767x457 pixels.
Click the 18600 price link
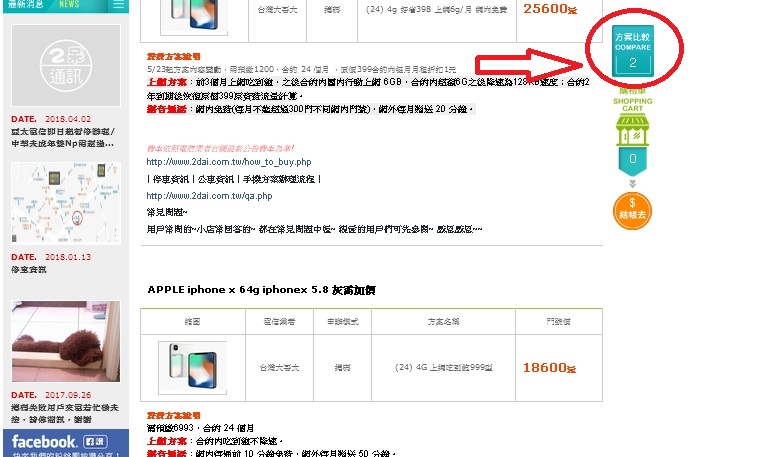(549, 367)
